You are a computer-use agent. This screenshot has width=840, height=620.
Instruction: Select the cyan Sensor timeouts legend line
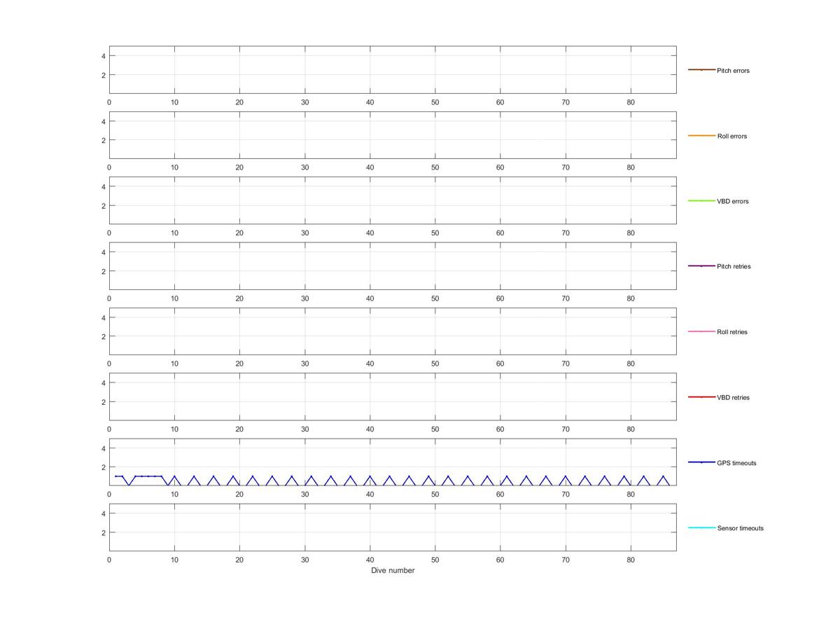coord(701,528)
